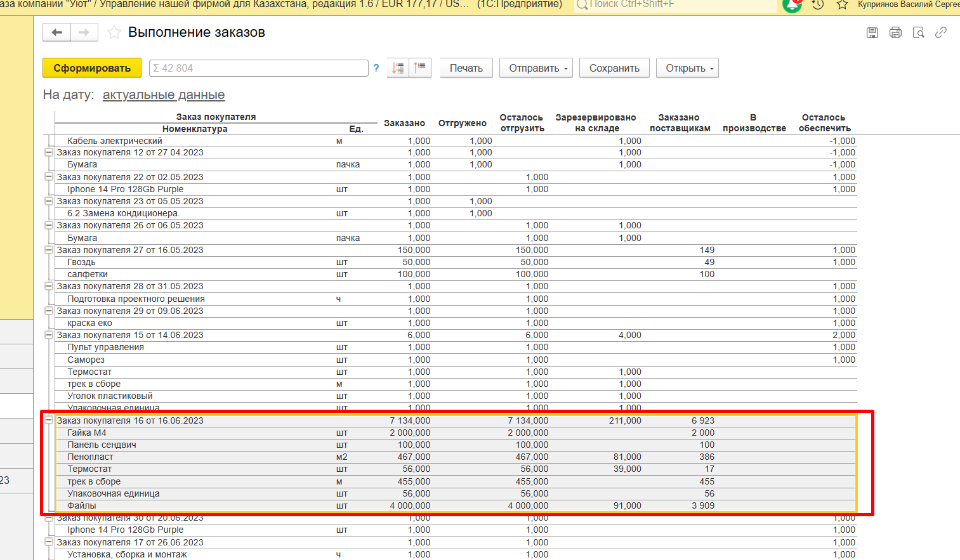
Task: Click the printer icon in header
Action: [895, 32]
